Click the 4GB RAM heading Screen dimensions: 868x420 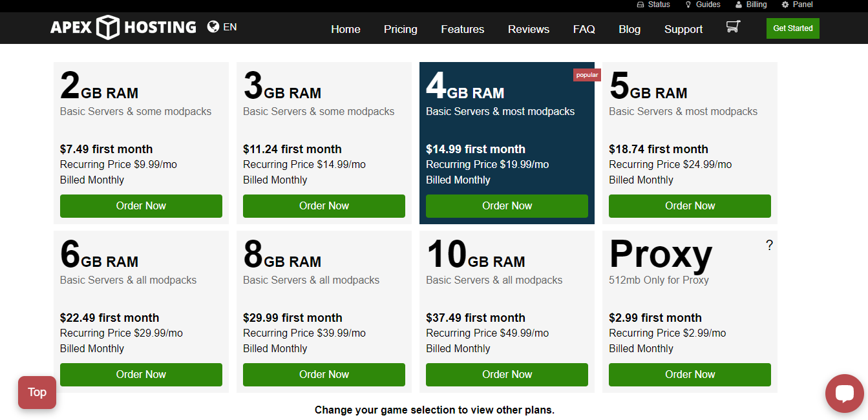pyautogui.click(x=465, y=86)
